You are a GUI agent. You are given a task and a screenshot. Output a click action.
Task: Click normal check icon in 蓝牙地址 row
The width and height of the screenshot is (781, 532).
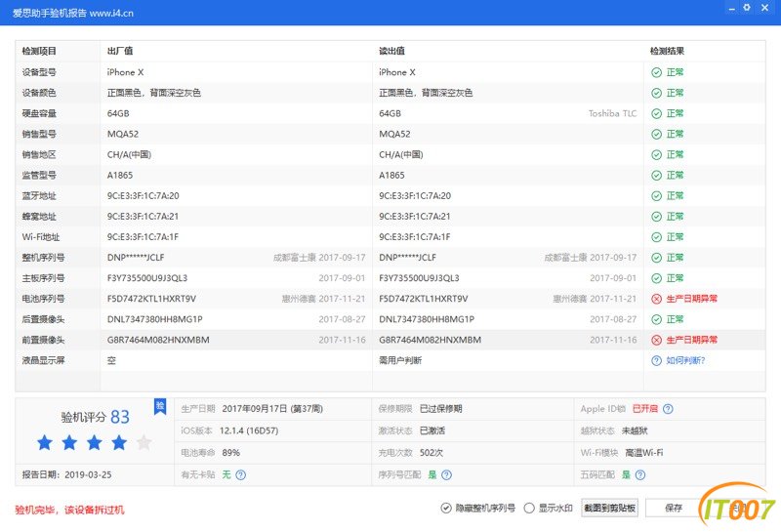pyautogui.click(x=656, y=196)
